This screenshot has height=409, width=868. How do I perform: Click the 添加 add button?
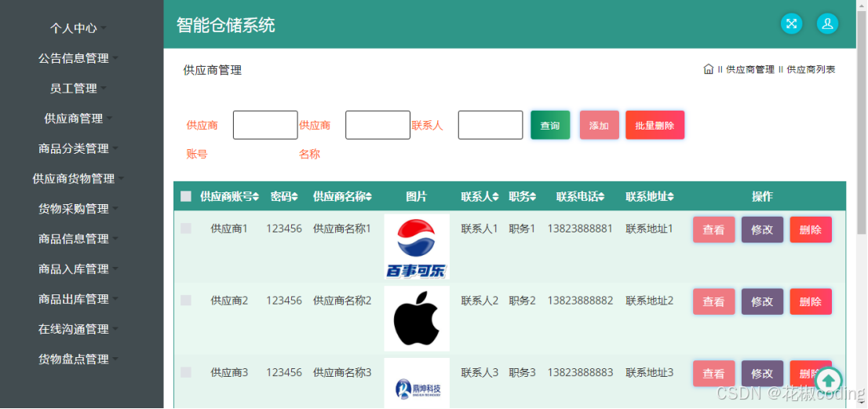tap(599, 125)
